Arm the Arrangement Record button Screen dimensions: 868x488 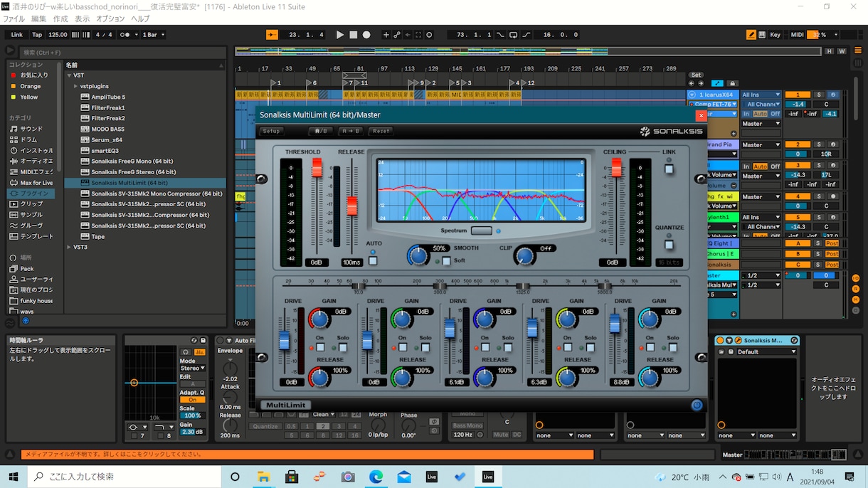[x=366, y=34]
